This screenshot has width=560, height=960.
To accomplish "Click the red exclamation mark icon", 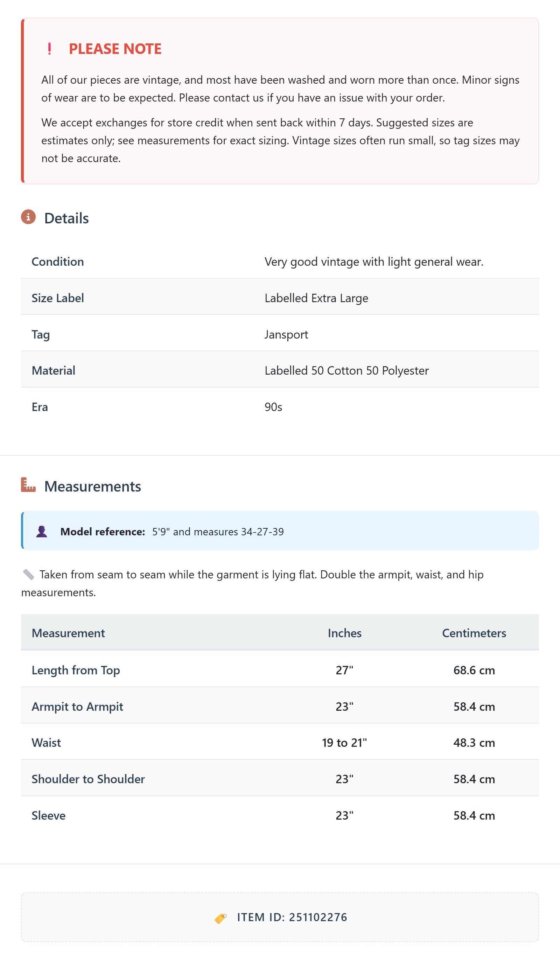I will (49, 49).
